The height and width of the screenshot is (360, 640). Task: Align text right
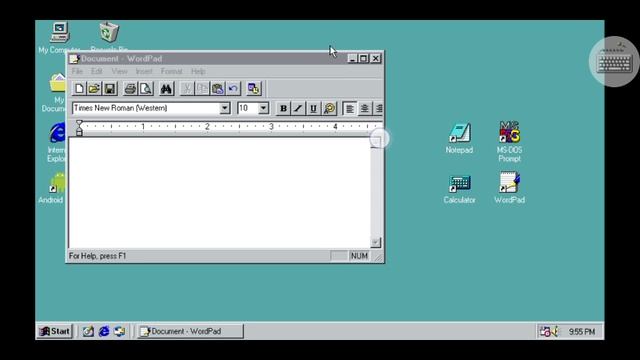(x=379, y=108)
